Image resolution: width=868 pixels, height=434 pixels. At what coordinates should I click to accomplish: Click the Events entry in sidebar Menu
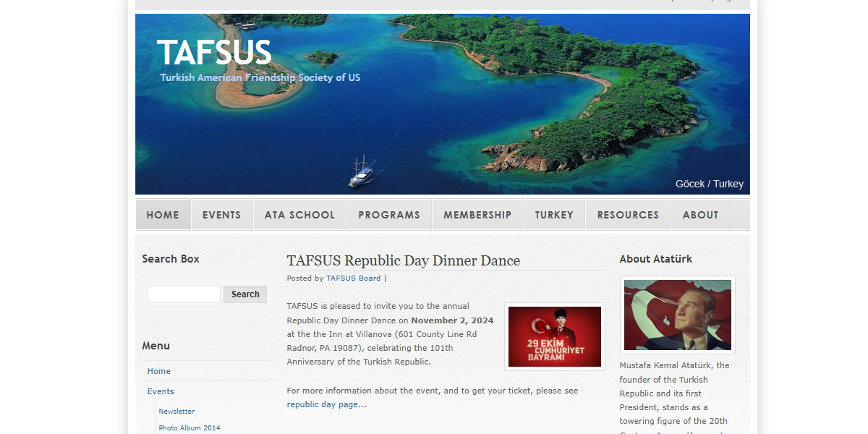click(x=161, y=391)
